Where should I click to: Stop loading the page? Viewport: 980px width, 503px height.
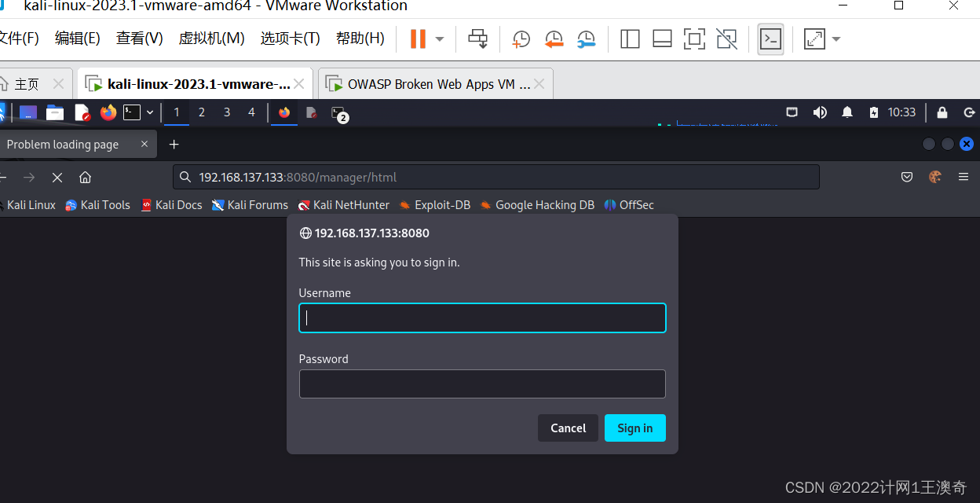click(57, 177)
